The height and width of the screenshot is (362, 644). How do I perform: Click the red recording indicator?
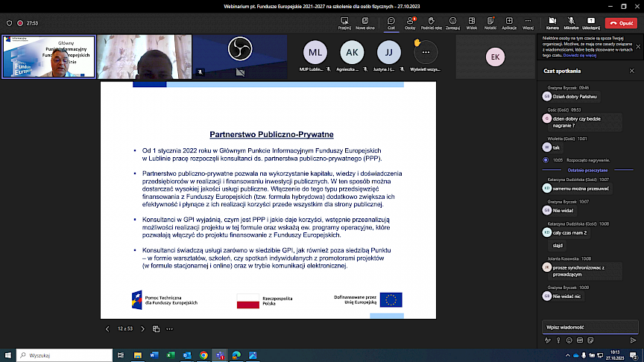(19, 23)
